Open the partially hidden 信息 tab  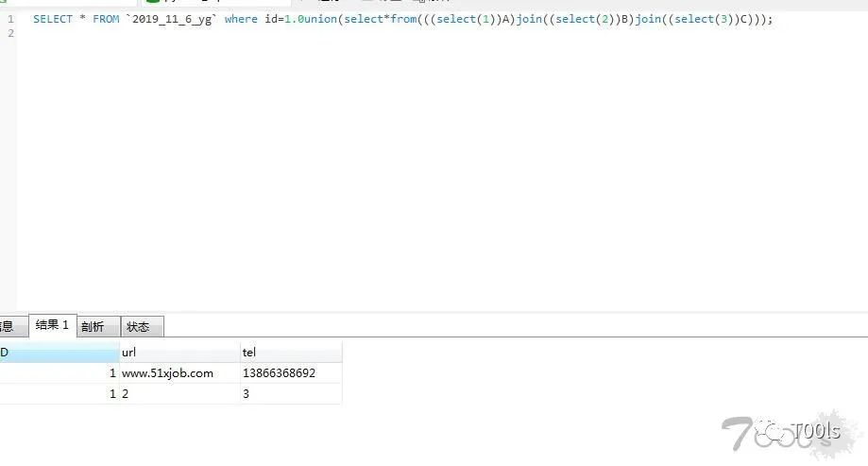pyautogui.click(x=13, y=326)
